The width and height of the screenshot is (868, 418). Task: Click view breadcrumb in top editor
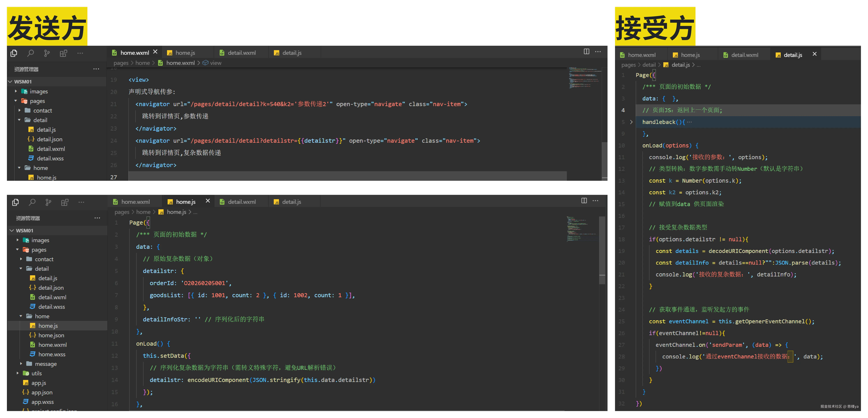tap(215, 63)
